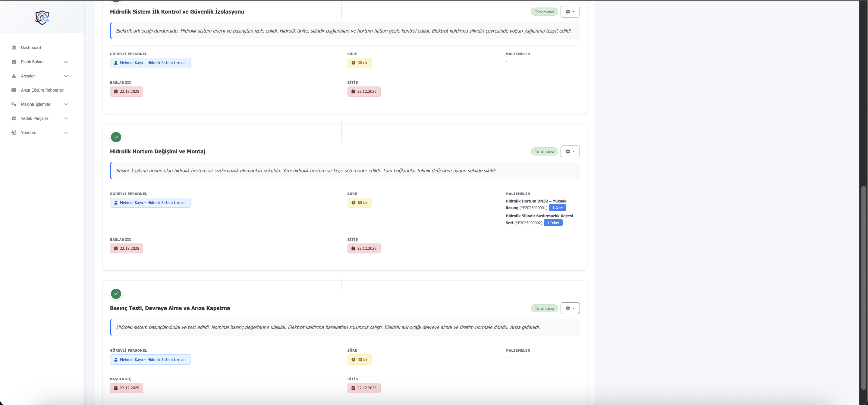The width and height of the screenshot is (868, 405).
Task: Click Mehmet Kaya badge in Hortum Değişimi step
Action: click(150, 202)
